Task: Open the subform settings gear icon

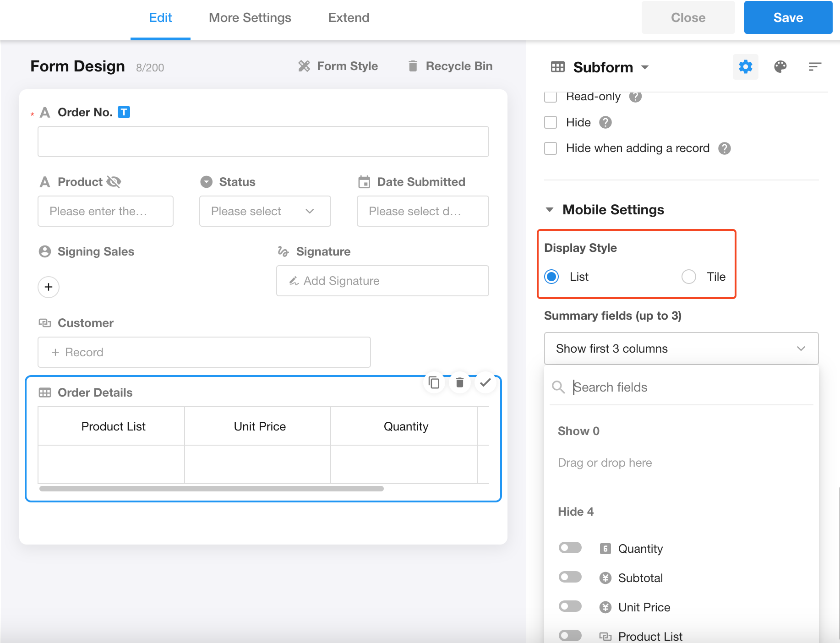Action: [745, 67]
